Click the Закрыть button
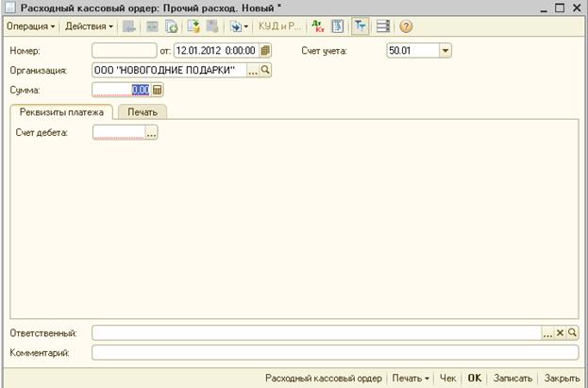The height and width of the screenshot is (388, 588). (562, 378)
